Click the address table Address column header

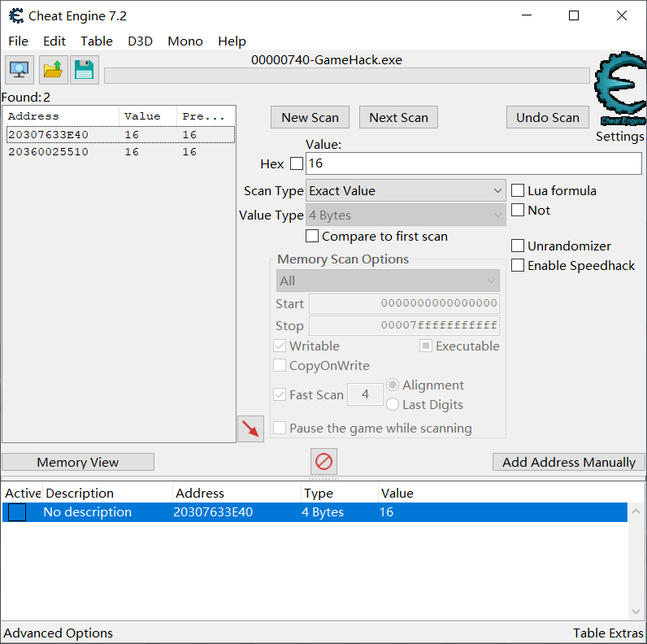237,494
